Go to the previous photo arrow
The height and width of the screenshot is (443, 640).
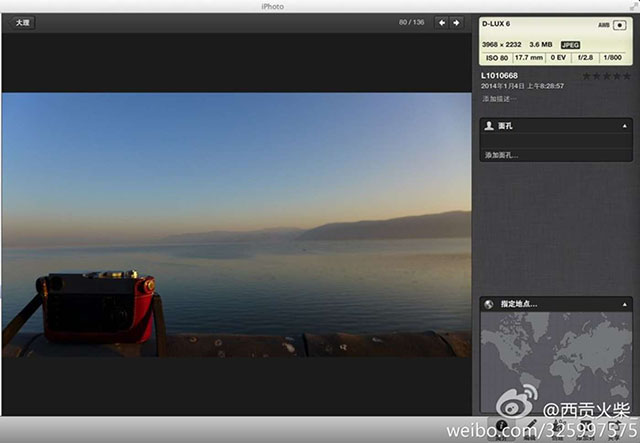pos(442,23)
